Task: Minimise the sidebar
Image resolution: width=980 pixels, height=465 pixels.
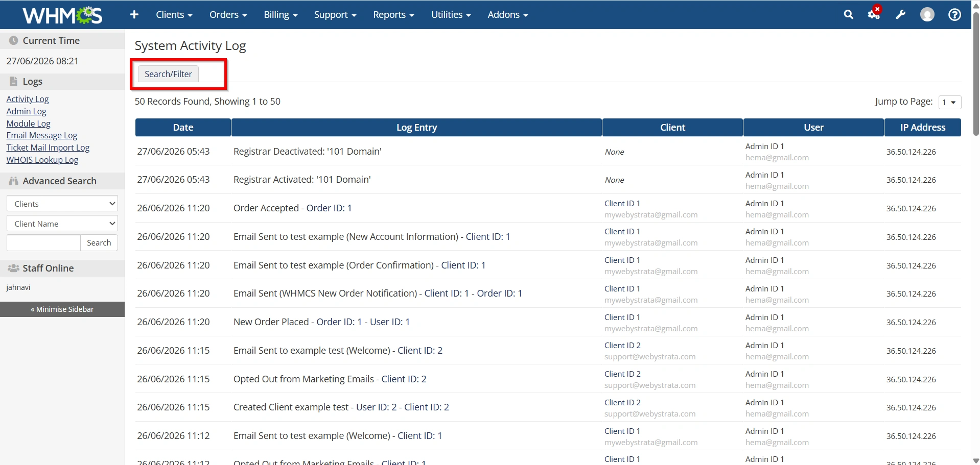Action: [62, 309]
